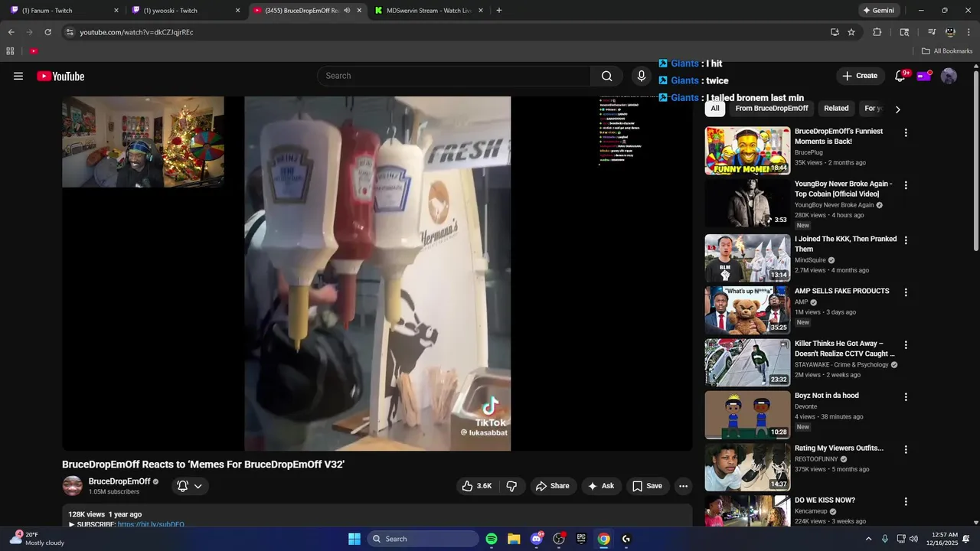The image size is (980, 551).
Task: Open Spotify from the taskbar
Action: [492, 539]
